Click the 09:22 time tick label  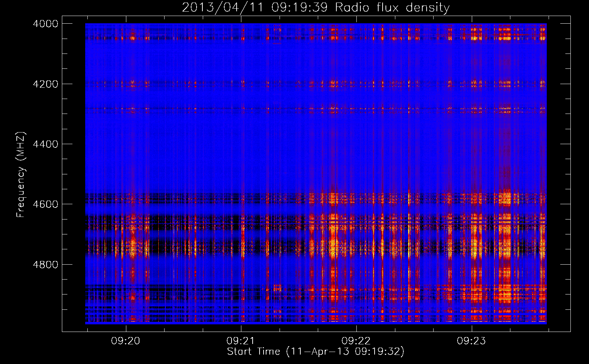pyautogui.click(x=356, y=341)
